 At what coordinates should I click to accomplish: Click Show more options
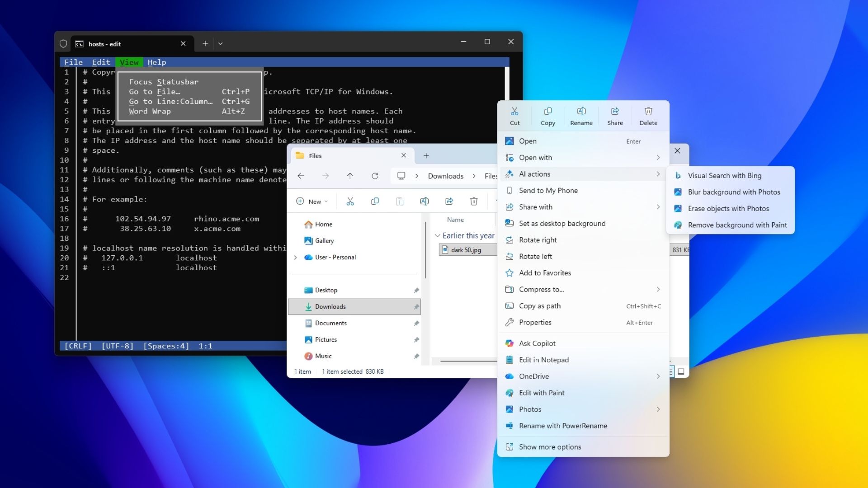pyautogui.click(x=550, y=446)
